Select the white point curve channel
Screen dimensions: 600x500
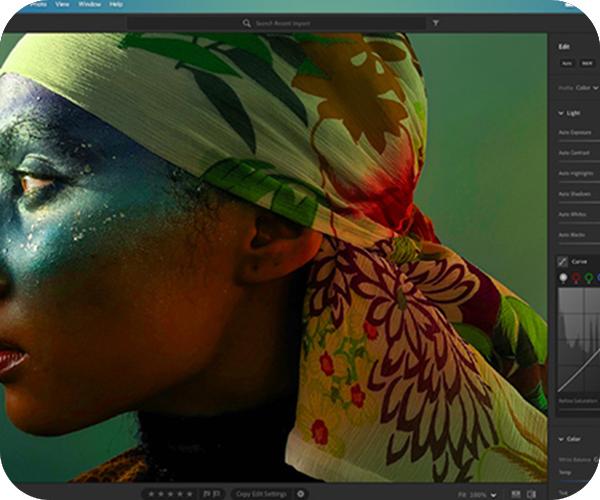pyautogui.click(x=562, y=278)
